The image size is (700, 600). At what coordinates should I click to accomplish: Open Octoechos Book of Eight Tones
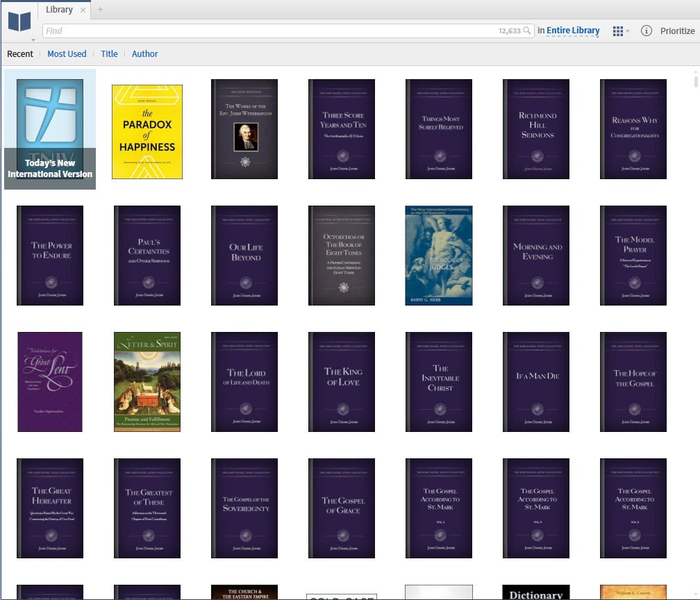pyautogui.click(x=342, y=256)
